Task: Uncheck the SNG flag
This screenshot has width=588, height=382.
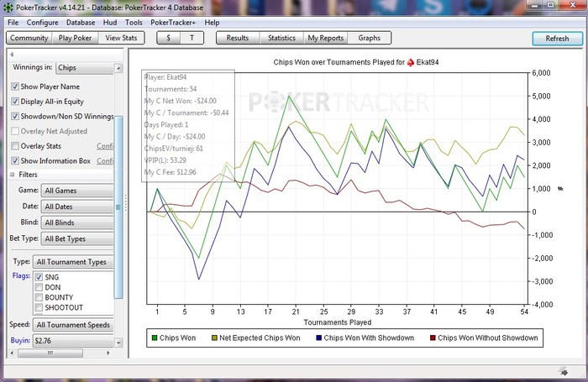Action: coord(39,277)
